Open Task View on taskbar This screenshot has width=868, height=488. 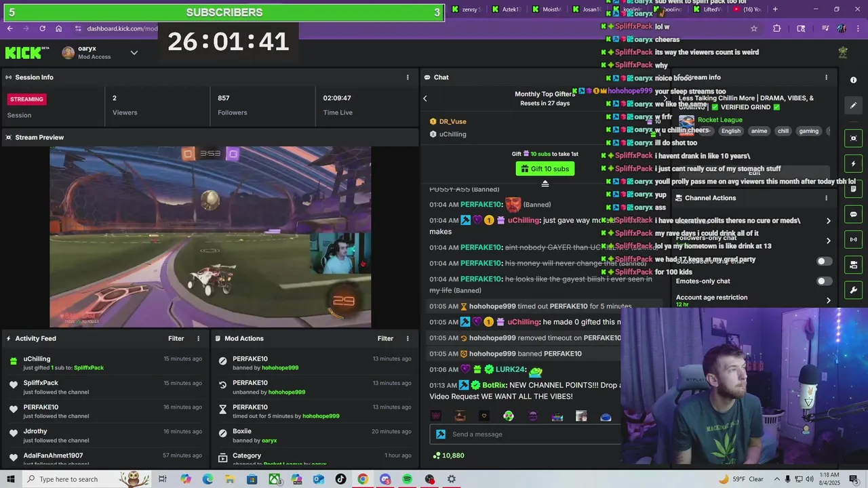pos(163,479)
